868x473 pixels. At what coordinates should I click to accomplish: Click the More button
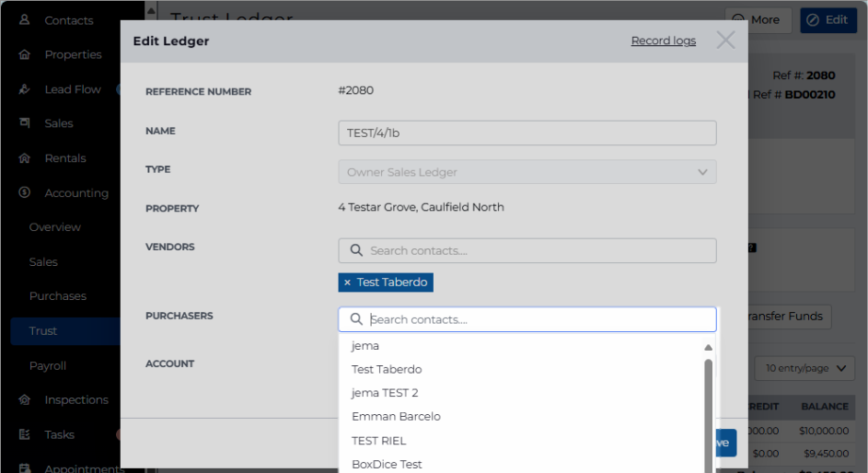[758, 20]
